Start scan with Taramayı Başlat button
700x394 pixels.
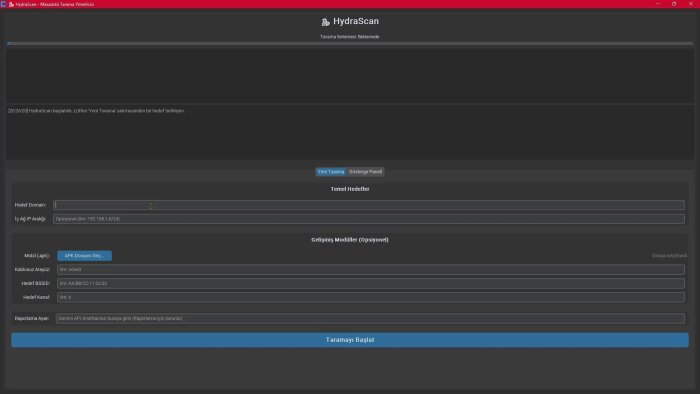(350, 340)
